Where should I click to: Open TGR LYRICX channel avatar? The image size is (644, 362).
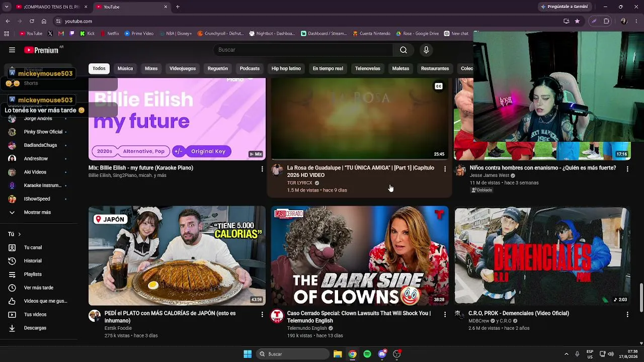[277, 170]
